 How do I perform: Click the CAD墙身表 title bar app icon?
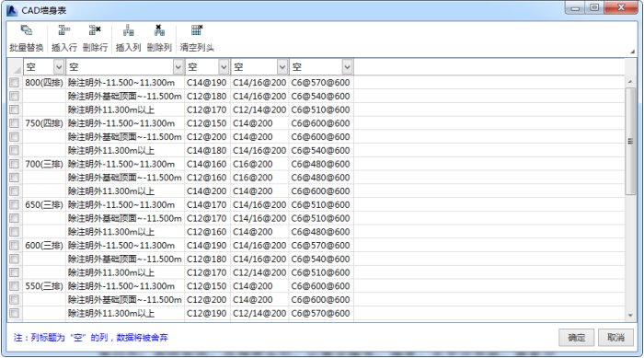pyautogui.click(x=12, y=10)
